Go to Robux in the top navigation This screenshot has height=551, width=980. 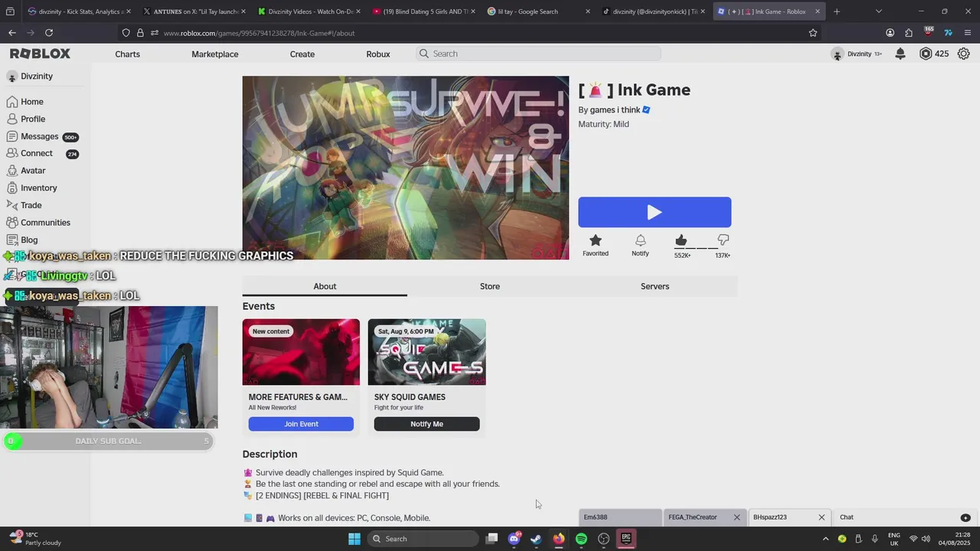pyautogui.click(x=378, y=54)
